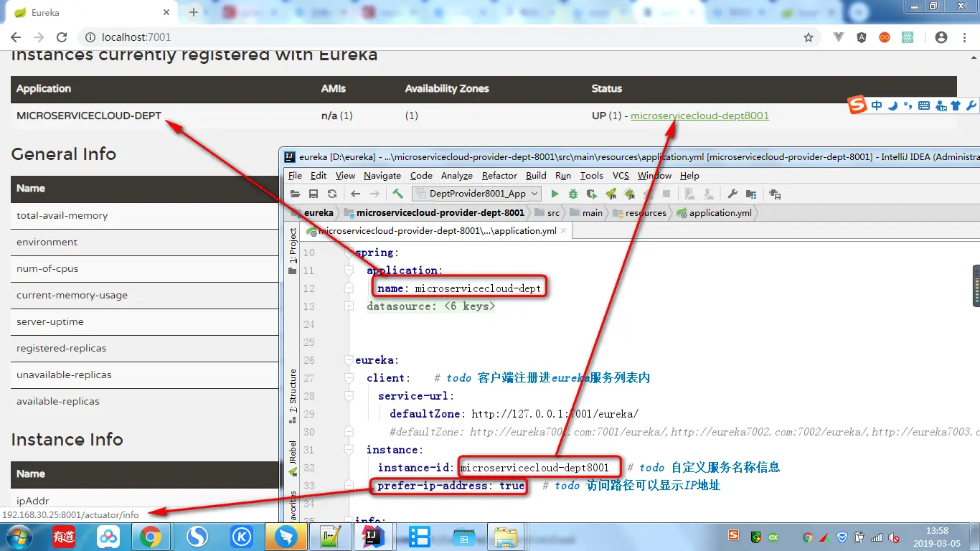Open the Navigate menu in IntelliJ

click(382, 176)
